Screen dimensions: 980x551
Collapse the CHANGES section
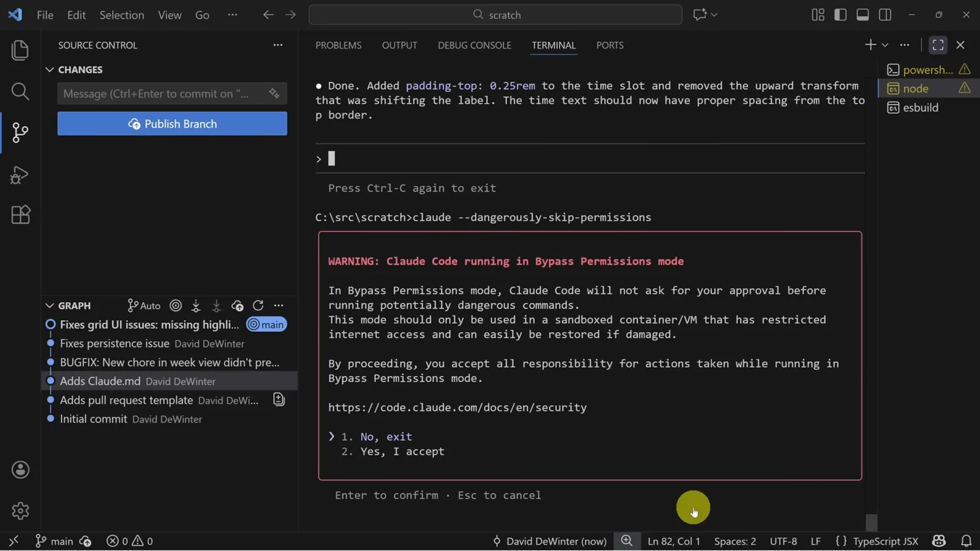pyautogui.click(x=50, y=70)
